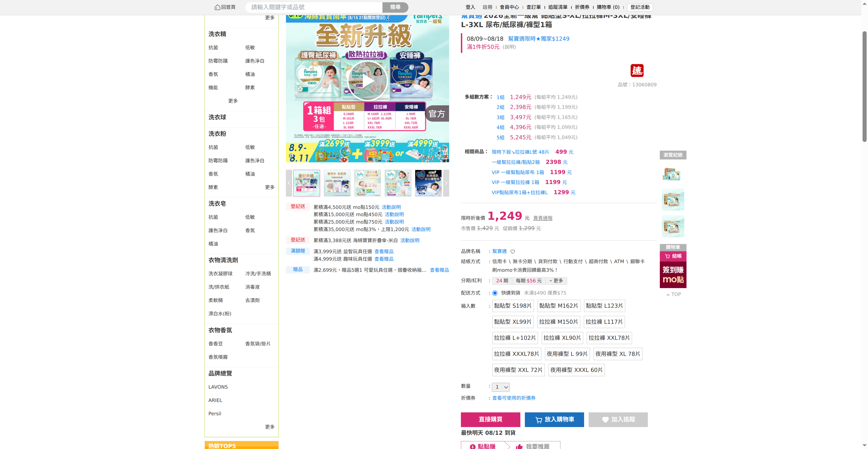The image size is (868, 449).
Task: Choose option 夜用褲型 L 99片
Action: pyautogui.click(x=567, y=354)
